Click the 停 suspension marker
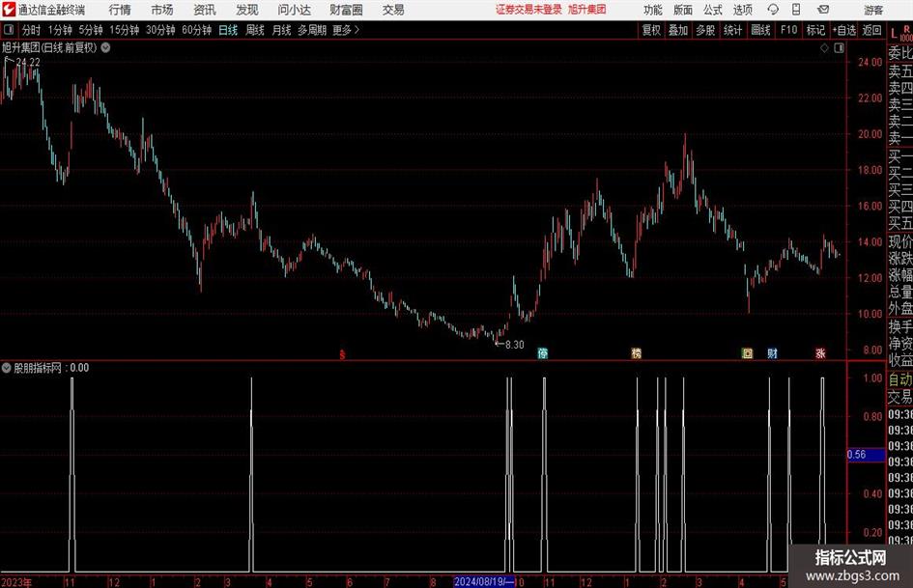This screenshot has width=913, height=588. click(543, 353)
